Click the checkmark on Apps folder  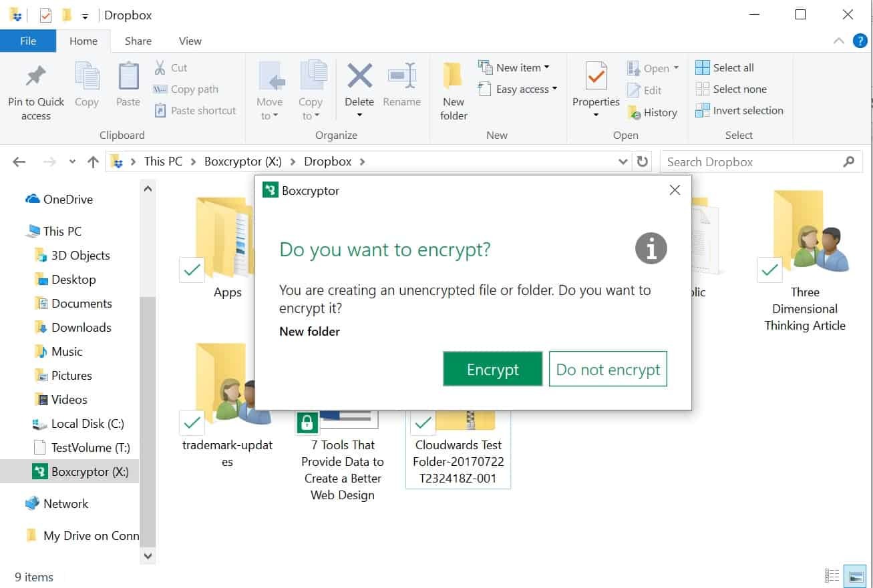coord(192,270)
